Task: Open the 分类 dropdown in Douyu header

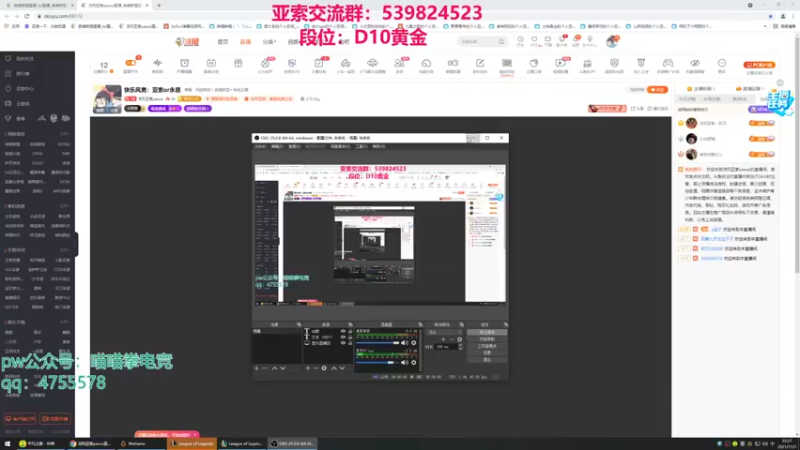Action: point(269,42)
